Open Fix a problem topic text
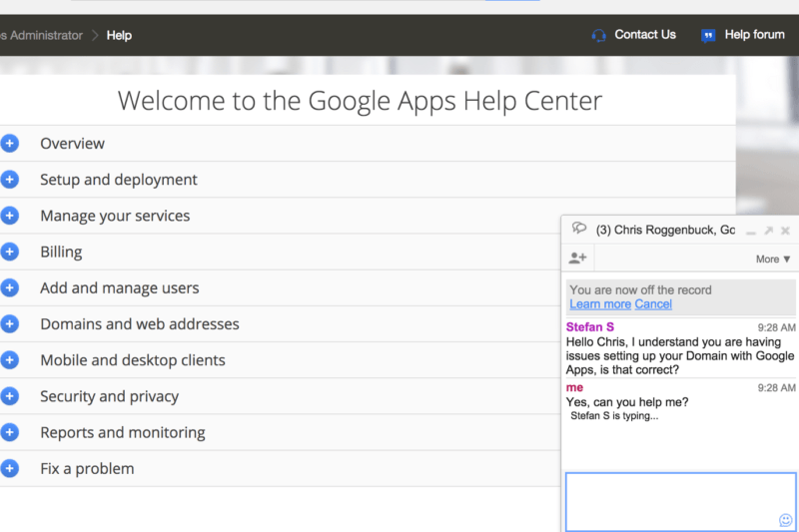This screenshot has width=799, height=532. coord(87,469)
